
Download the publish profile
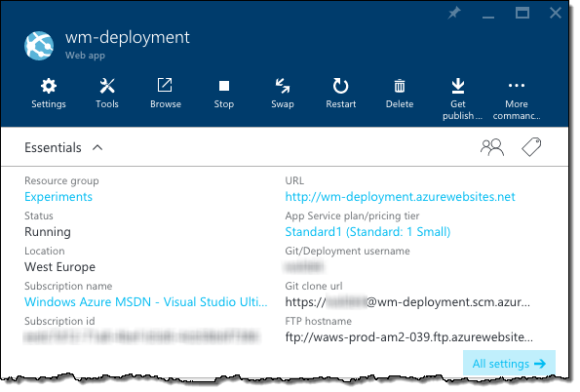point(458,99)
